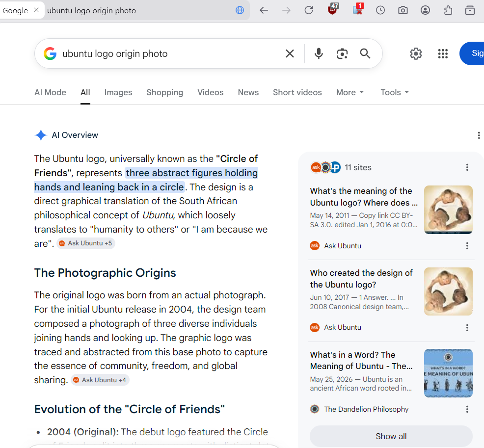Screen dimensions: 484x448
Task: Click the '11 sites' source favicons cluster
Action: pos(325,167)
